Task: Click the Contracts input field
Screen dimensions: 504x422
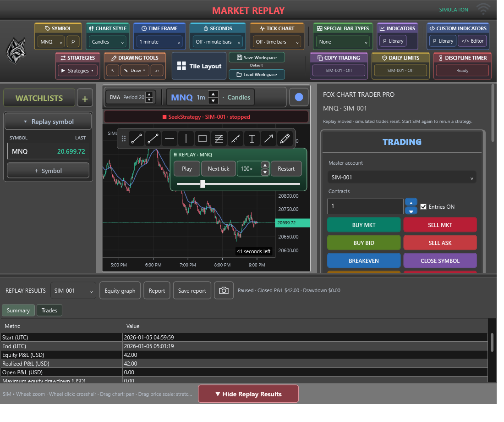Action: click(x=365, y=206)
